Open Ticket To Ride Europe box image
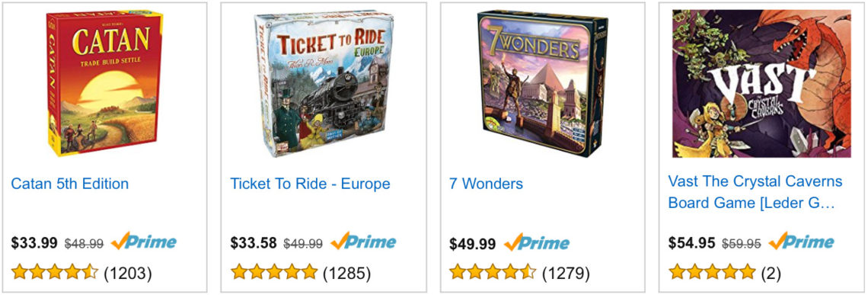Viewport: 868px width, 295px height. [x=324, y=83]
